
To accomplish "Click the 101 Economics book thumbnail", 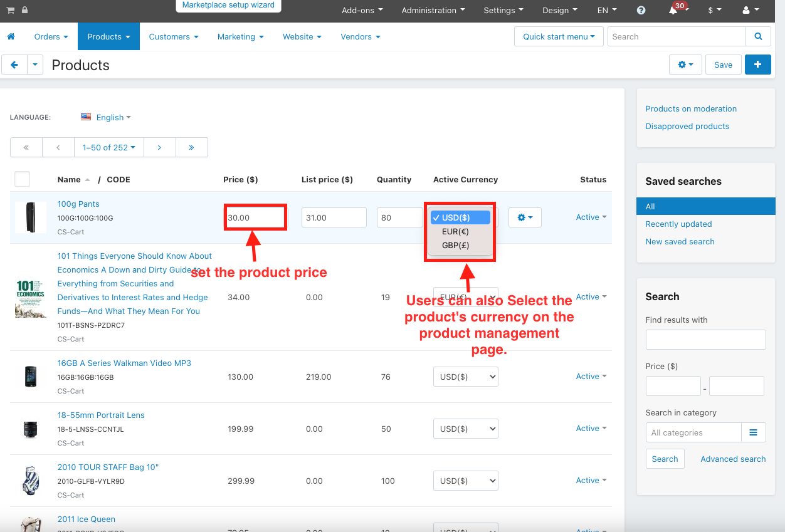I will (30, 297).
